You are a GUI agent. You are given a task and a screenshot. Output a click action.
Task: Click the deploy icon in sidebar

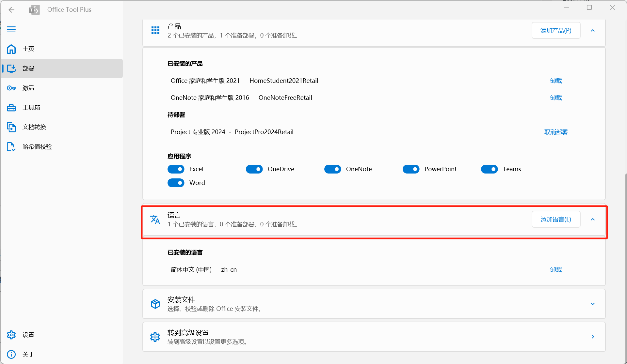(x=11, y=68)
